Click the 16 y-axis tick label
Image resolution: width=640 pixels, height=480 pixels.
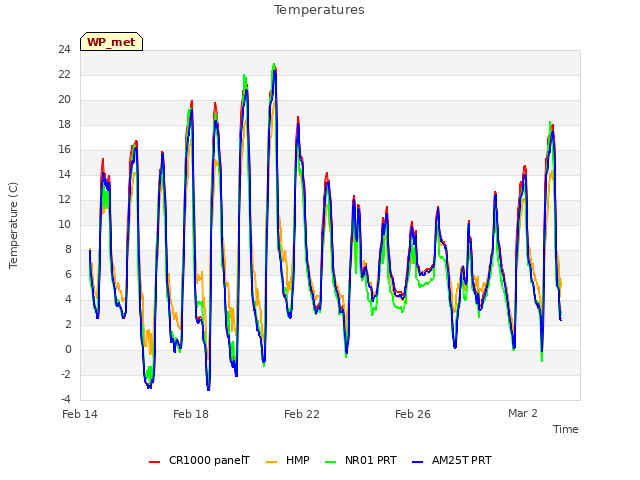[x=64, y=149]
